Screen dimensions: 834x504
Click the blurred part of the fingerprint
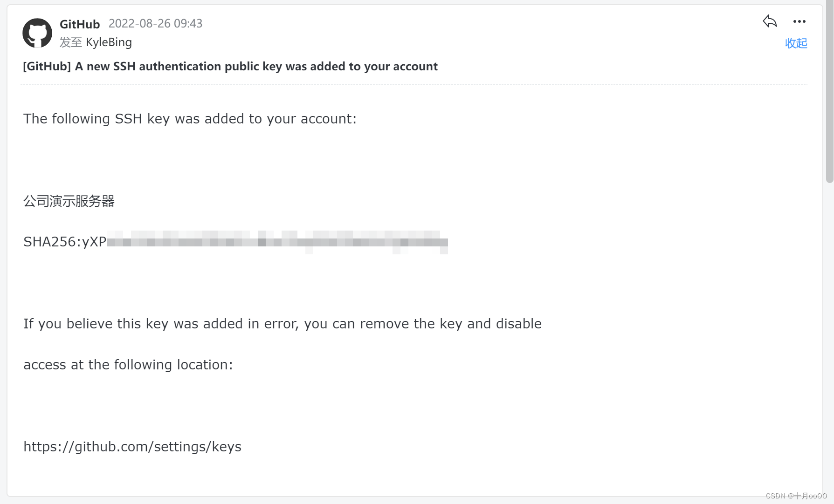coord(277,242)
